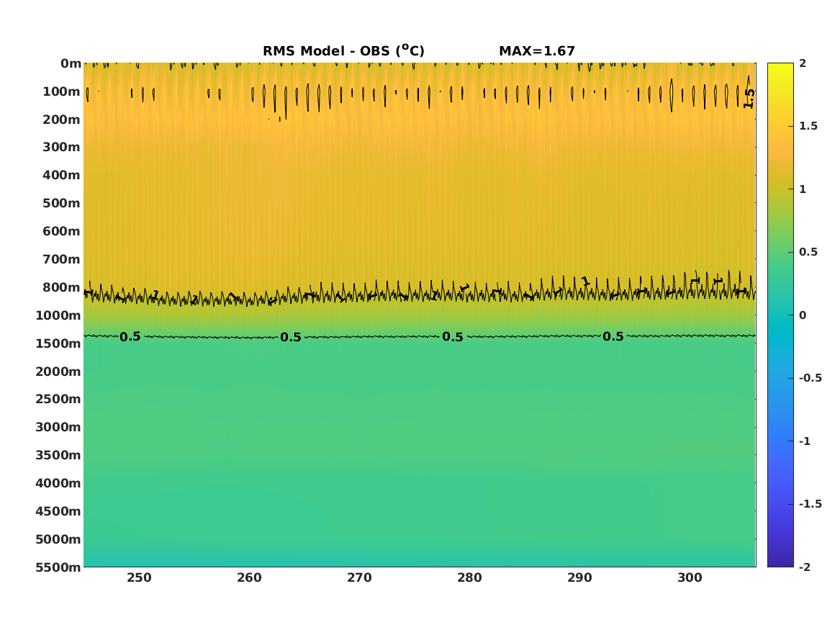The width and height of the screenshot is (840, 630).
Task: Click the "3500m" depth axis label
Action: point(58,455)
